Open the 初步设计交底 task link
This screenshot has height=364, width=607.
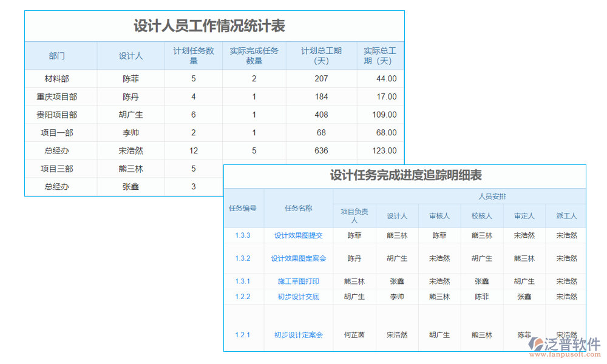(x=298, y=296)
